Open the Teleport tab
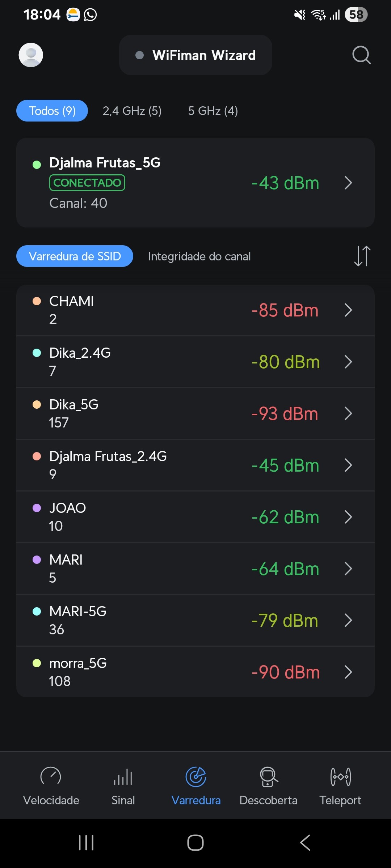The height and width of the screenshot is (868, 391). [x=340, y=783]
